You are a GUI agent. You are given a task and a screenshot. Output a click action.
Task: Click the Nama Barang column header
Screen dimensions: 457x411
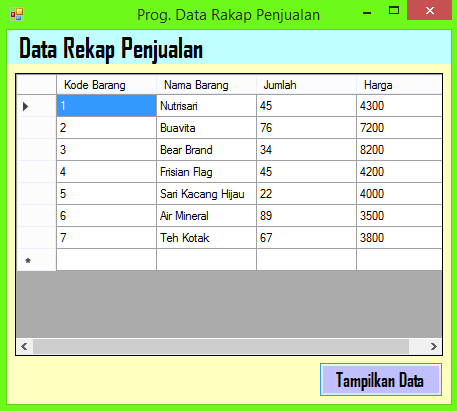click(206, 85)
